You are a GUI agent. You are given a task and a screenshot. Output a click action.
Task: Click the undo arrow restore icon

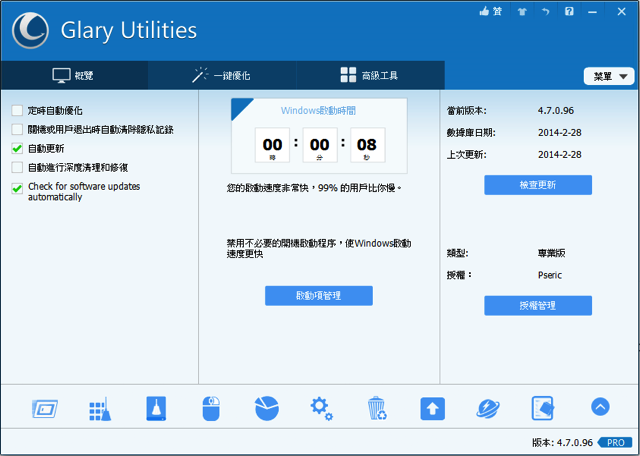click(545, 11)
